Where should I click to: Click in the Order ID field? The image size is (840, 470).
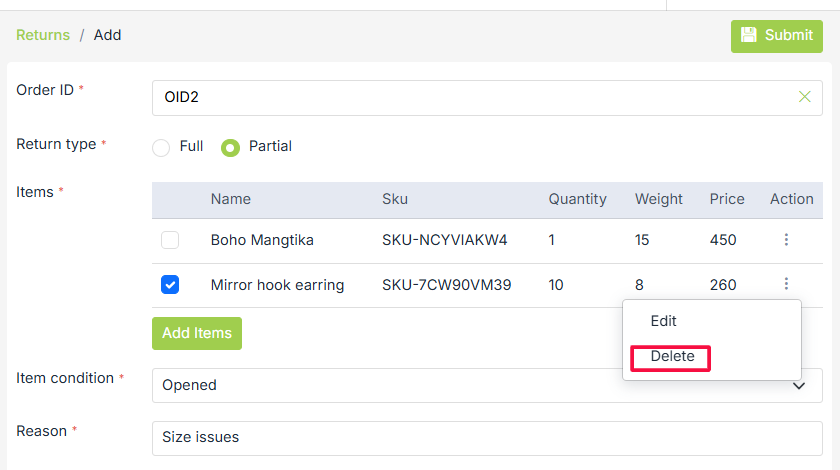470,98
